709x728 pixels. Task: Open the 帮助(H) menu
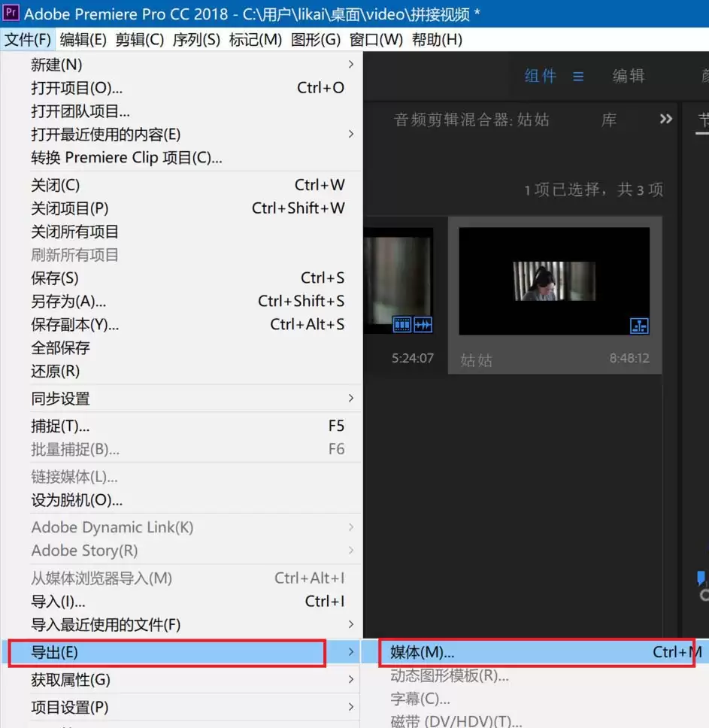437,40
